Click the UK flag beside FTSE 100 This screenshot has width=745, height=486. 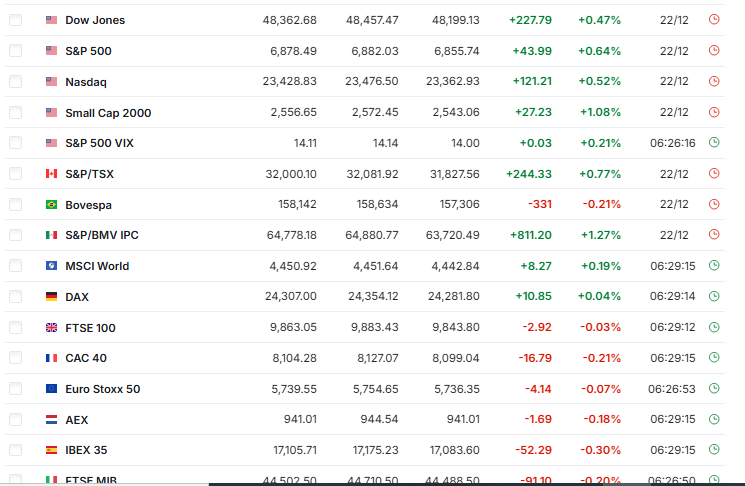[x=51, y=327]
